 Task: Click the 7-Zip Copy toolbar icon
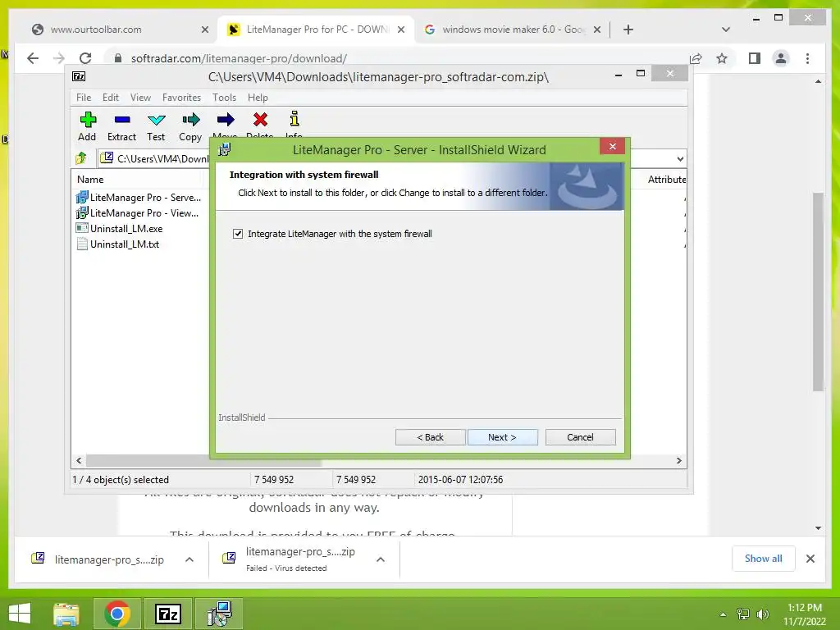pyautogui.click(x=190, y=120)
